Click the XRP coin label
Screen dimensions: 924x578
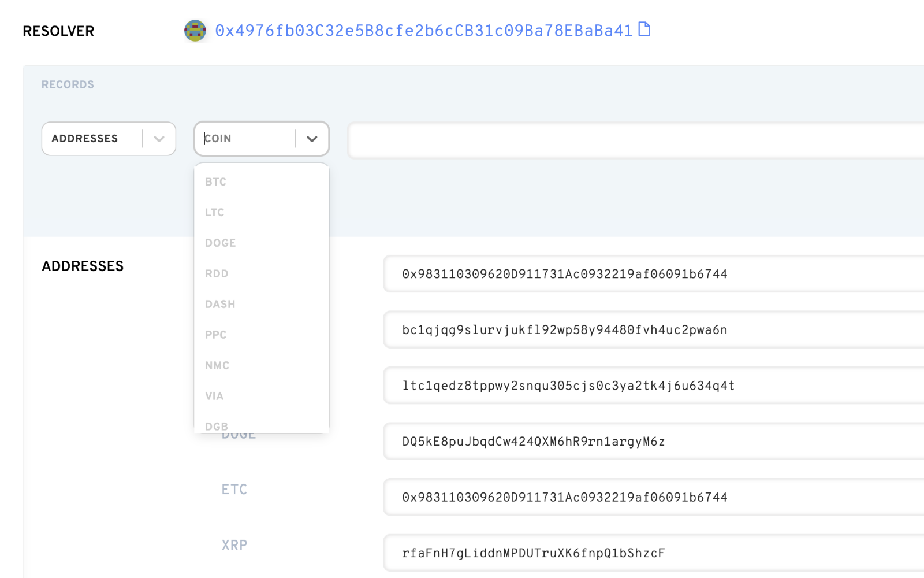coord(234,545)
